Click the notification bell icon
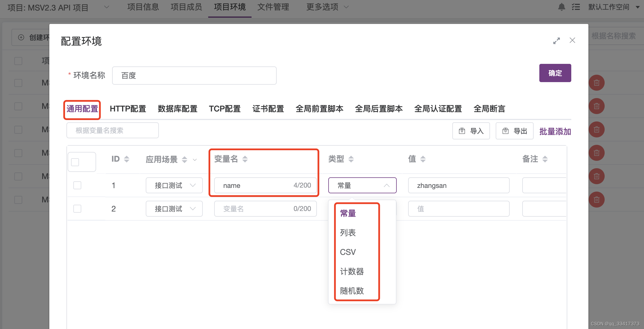The width and height of the screenshot is (644, 329). tap(561, 7)
